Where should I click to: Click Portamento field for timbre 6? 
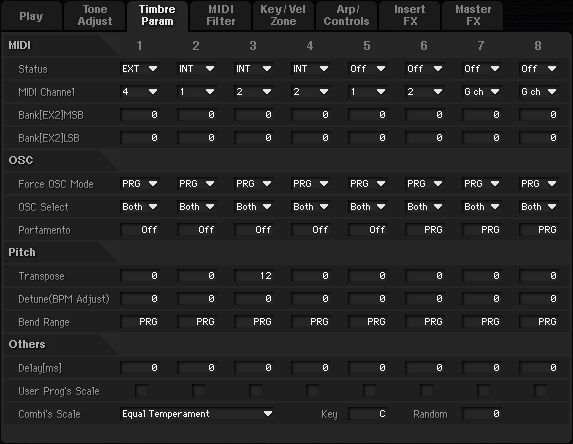[x=425, y=229]
